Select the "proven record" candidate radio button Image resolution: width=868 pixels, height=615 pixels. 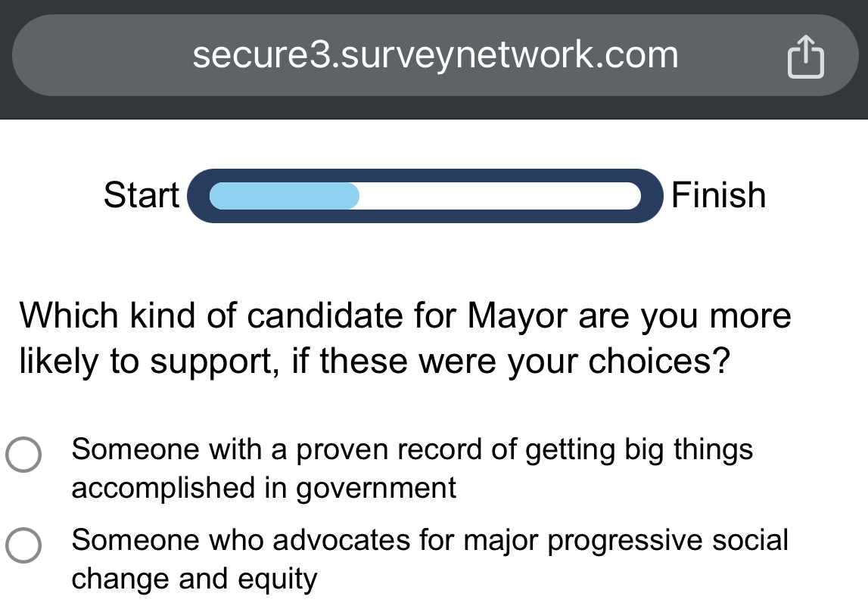(23, 455)
